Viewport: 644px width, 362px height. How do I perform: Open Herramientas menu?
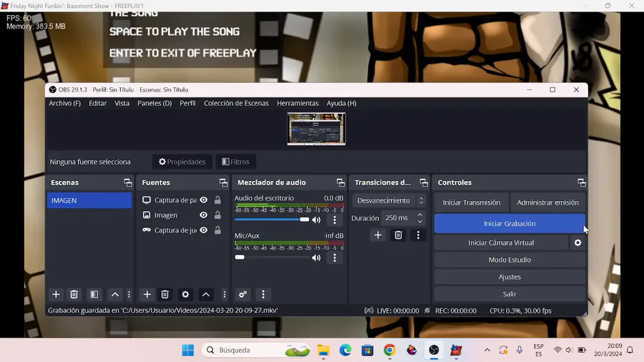298,104
